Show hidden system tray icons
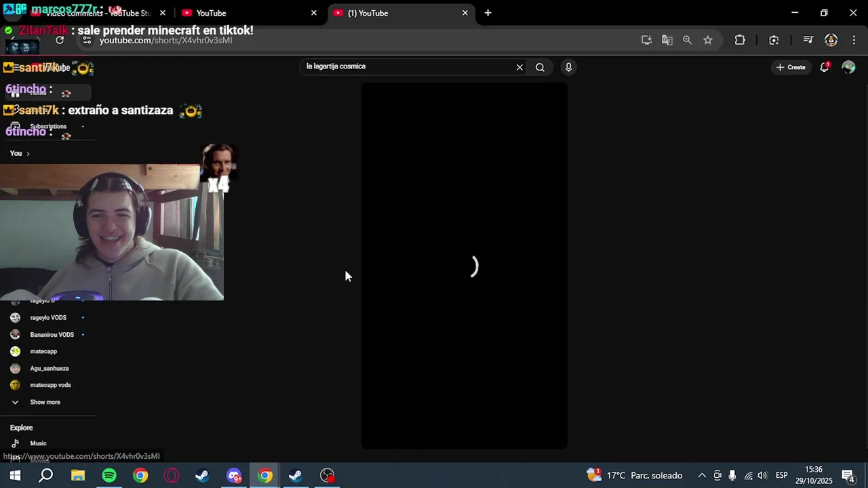 (702, 476)
